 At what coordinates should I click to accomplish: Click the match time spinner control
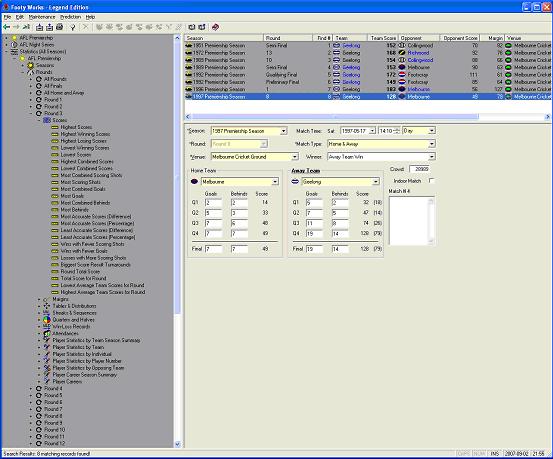pos(397,131)
